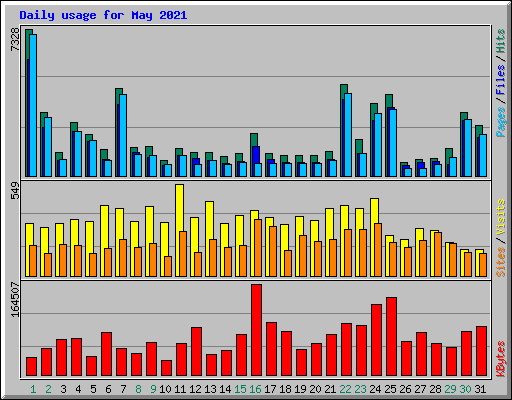The height and width of the screenshot is (400, 512).
Task: Click day 23 on the x-axis
Action: coord(360,389)
